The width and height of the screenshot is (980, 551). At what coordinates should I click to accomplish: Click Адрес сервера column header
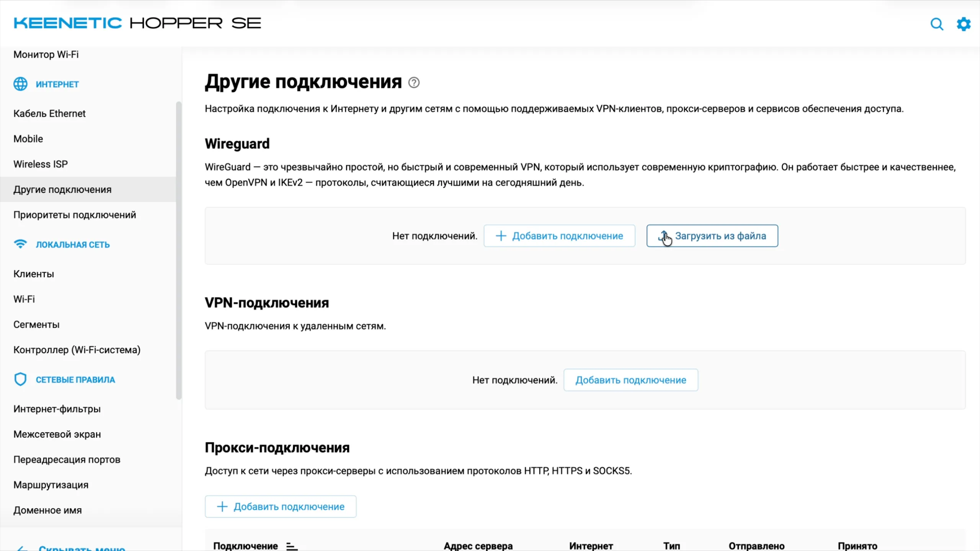[478, 546]
